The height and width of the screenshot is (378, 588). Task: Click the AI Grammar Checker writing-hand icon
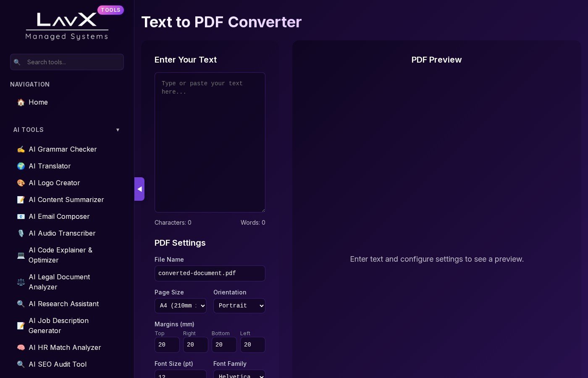[21, 150]
